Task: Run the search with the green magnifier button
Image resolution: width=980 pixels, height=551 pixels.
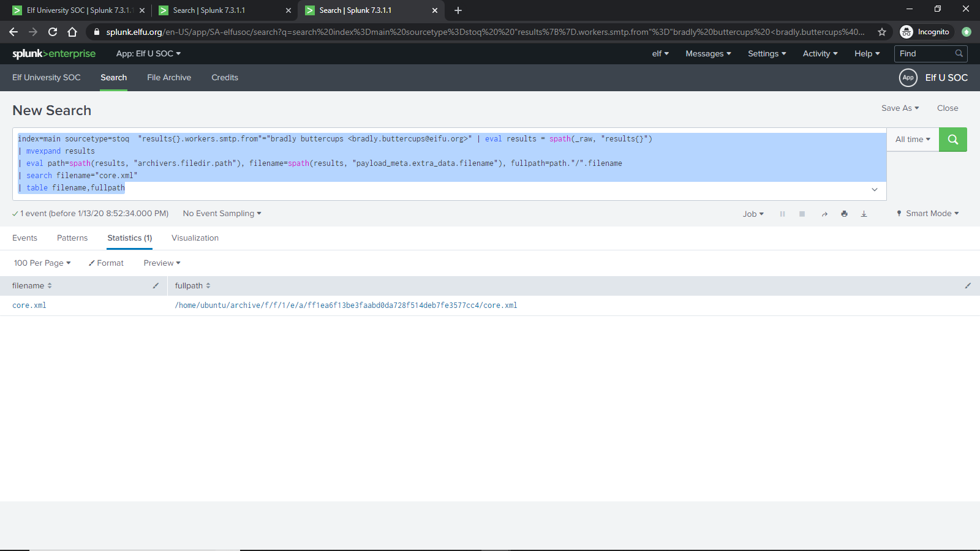Action: tap(953, 140)
